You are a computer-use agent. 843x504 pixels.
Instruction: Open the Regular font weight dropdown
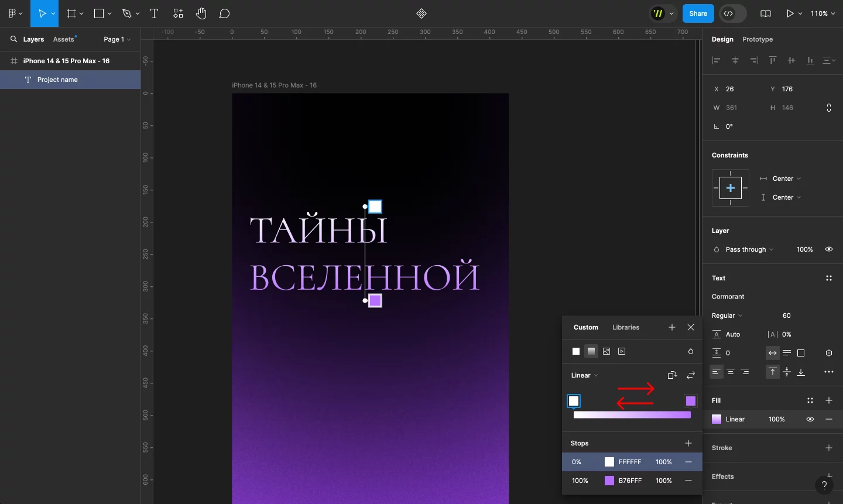pyautogui.click(x=727, y=316)
